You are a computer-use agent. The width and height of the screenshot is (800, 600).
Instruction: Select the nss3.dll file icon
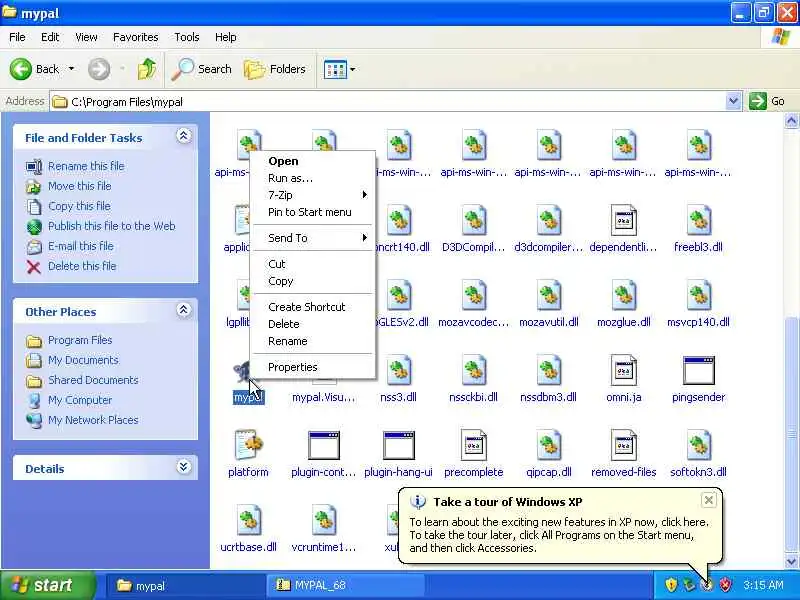(x=398, y=371)
